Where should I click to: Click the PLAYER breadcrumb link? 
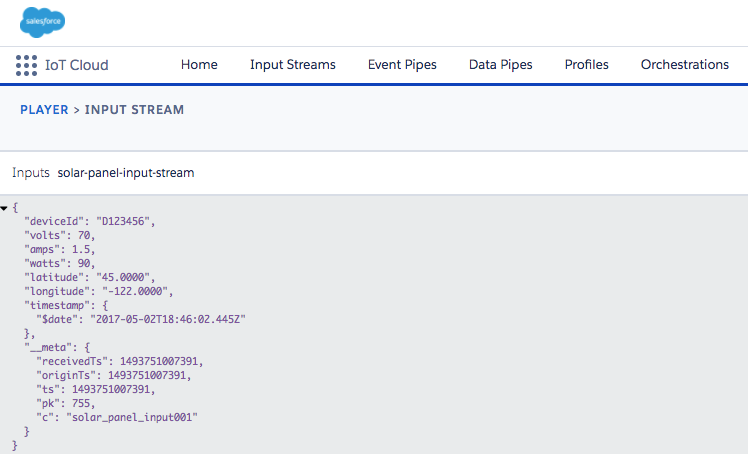pyautogui.click(x=44, y=110)
